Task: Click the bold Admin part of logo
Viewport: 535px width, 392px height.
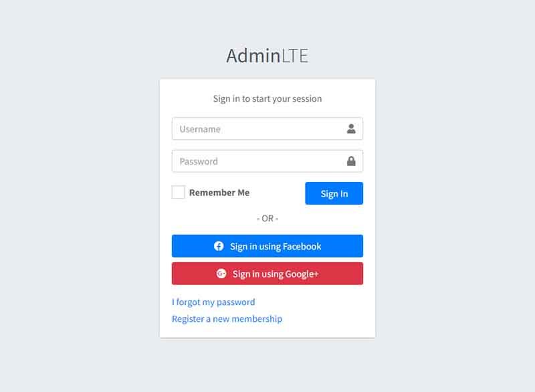Action: click(x=253, y=56)
